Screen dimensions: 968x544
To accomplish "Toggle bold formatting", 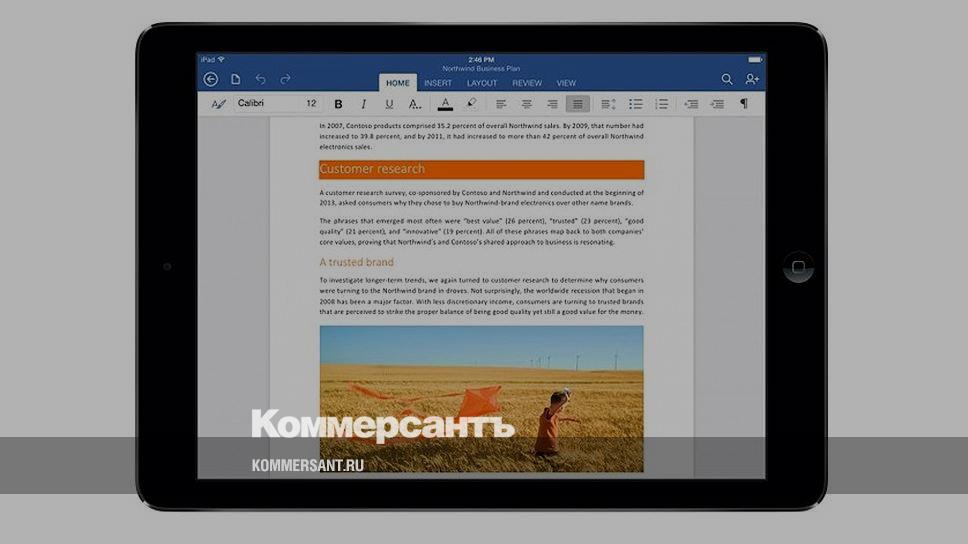I will 338,104.
